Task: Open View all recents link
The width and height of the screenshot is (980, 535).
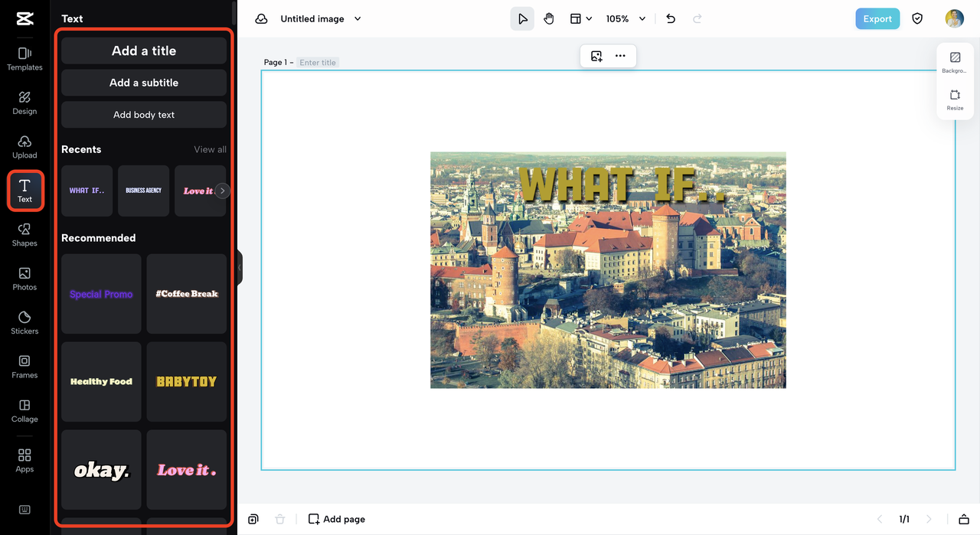Action: pos(210,150)
